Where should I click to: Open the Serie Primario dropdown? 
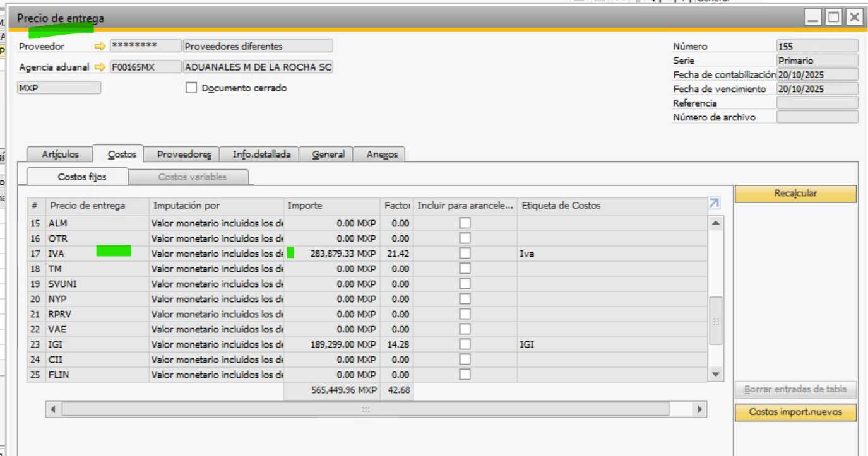(x=817, y=61)
